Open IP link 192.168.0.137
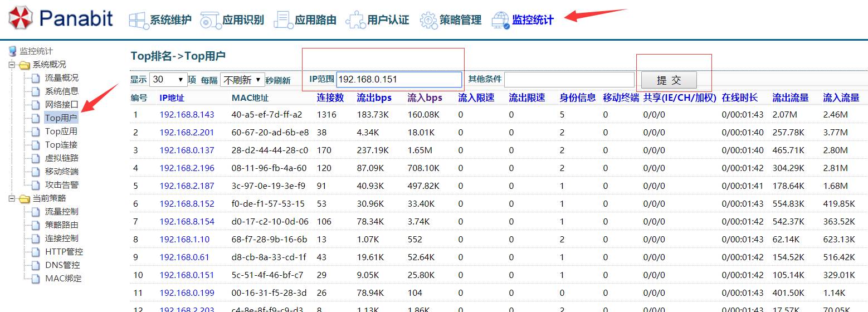The height and width of the screenshot is (312, 868). click(x=187, y=150)
